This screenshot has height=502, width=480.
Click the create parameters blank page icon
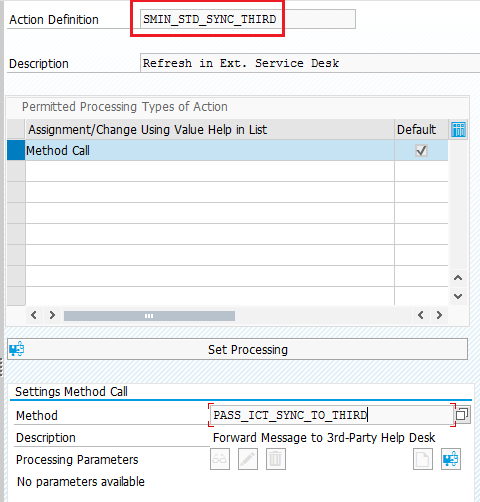point(423,459)
